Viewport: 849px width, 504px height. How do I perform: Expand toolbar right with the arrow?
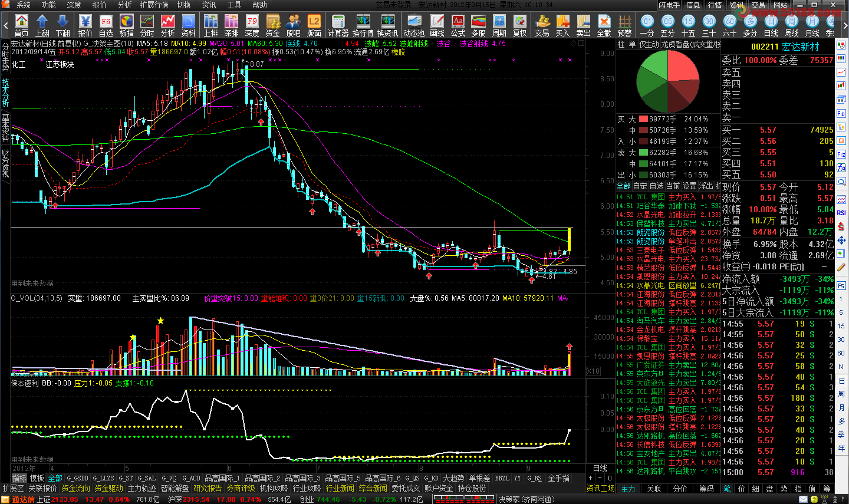(844, 26)
